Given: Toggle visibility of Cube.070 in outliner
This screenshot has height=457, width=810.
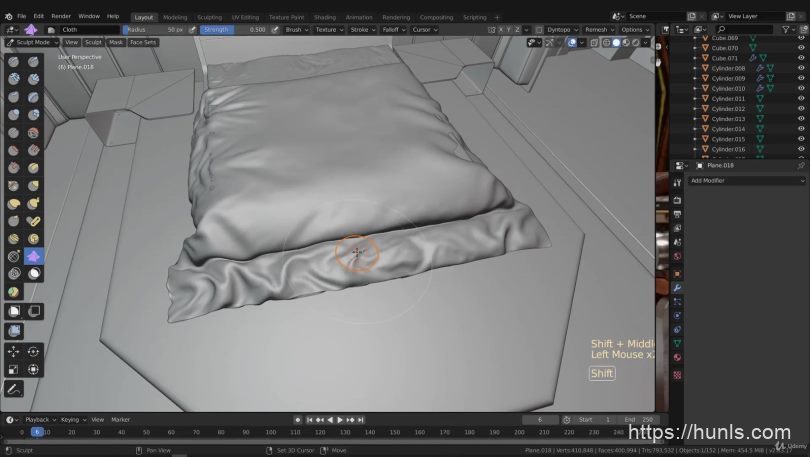Looking at the screenshot, I should pos(801,48).
